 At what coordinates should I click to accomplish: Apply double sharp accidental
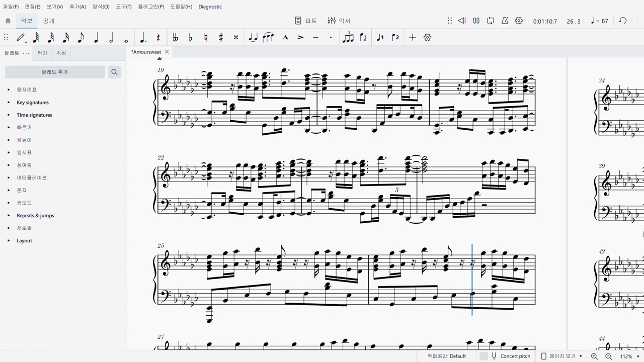click(235, 37)
